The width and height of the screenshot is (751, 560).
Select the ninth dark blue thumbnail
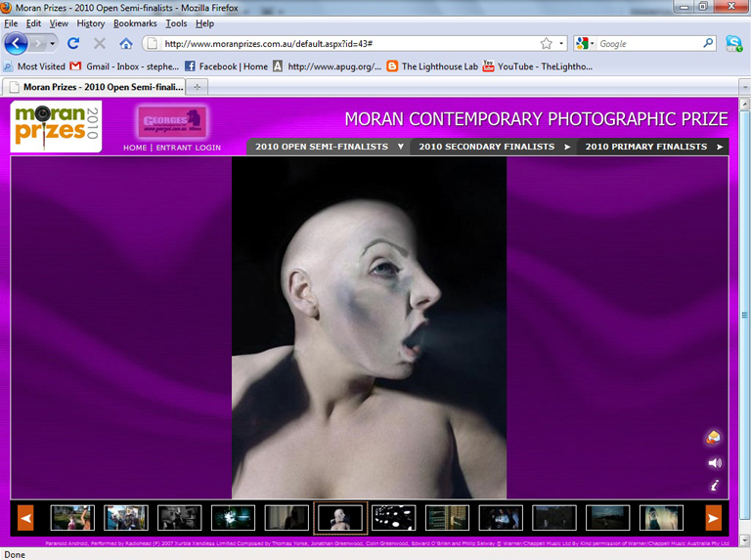tap(501, 518)
